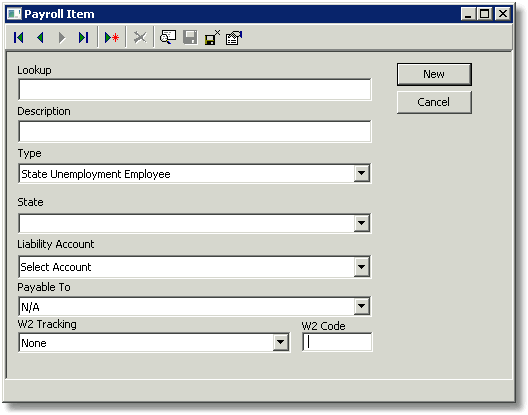Add a new record with the asterisk arrow

pos(112,37)
